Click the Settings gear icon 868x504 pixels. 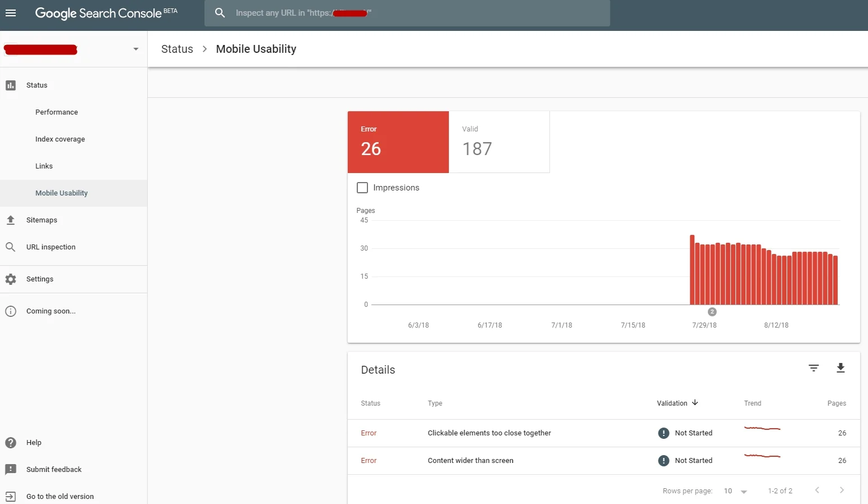[x=11, y=279]
